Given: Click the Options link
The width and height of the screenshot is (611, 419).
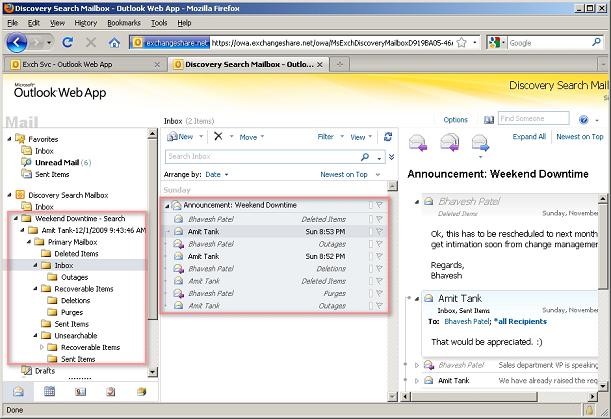Looking at the screenshot, I should (455, 119).
